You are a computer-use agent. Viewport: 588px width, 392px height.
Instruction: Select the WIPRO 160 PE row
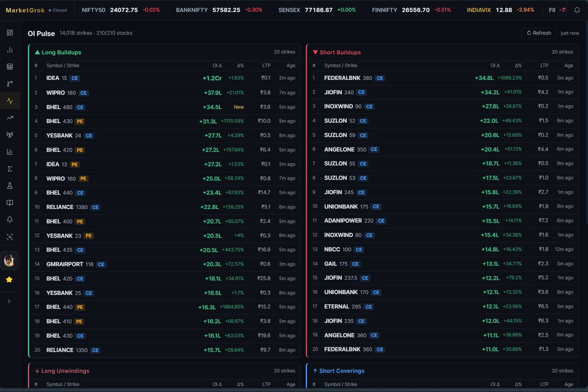[x=165, y=179]
